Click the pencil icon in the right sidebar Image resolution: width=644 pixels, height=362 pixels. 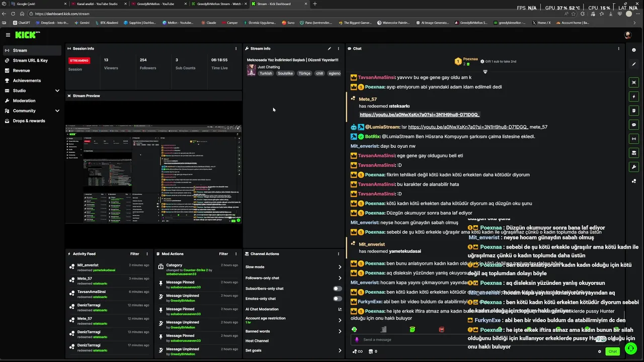pos(633,64)
